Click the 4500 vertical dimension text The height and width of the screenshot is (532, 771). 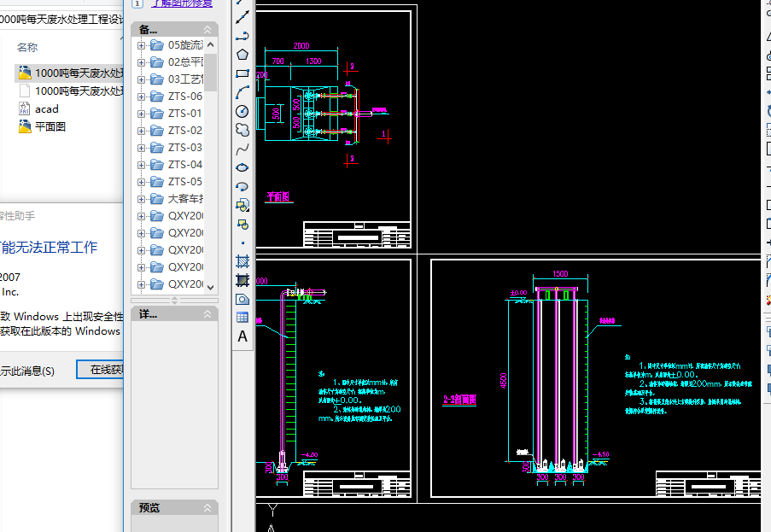pyautogui.click(x=503, y=381)
